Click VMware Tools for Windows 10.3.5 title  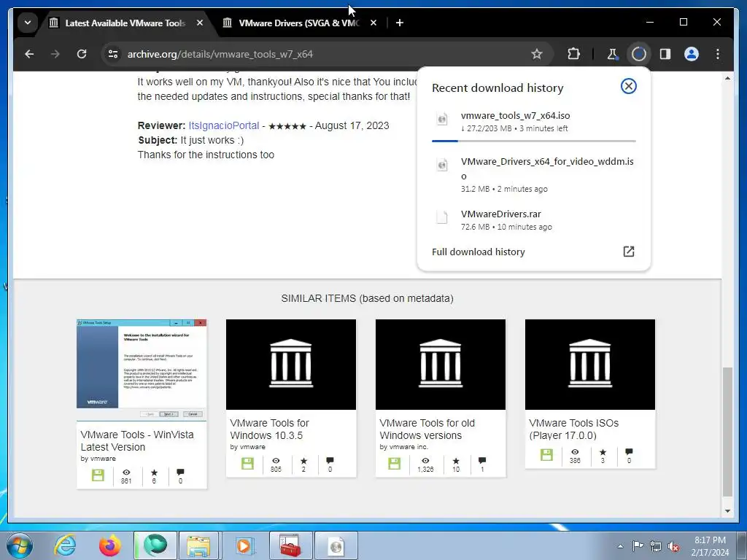click(269, 429)
